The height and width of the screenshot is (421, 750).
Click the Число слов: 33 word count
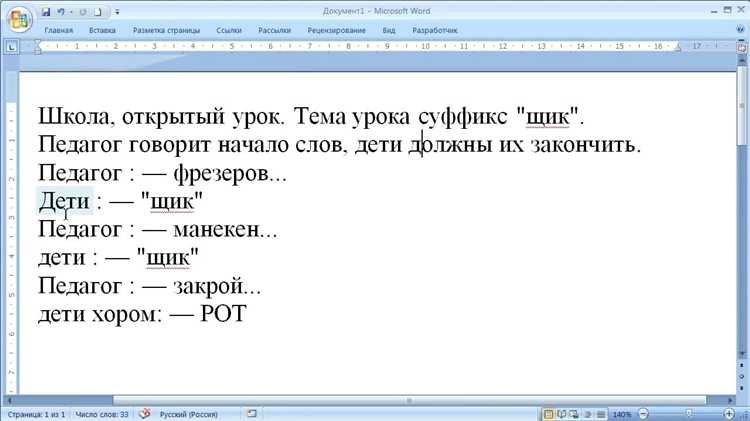click(102, 413)
